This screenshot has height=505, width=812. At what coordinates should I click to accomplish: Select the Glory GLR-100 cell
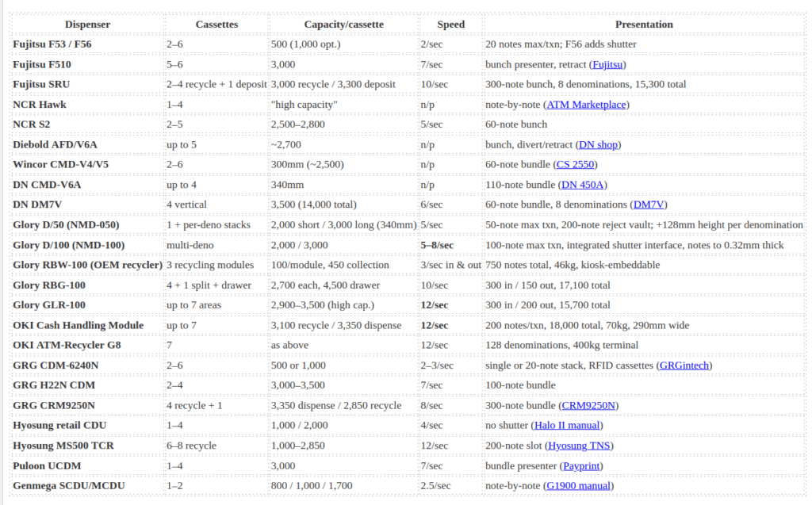(x=87, y=305)
